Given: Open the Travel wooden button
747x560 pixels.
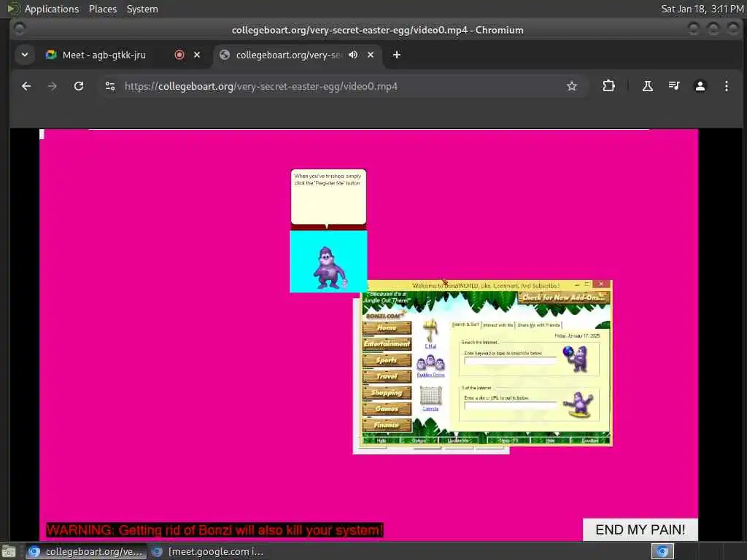Looking at the screenshot, I should pyautogui.click(x=387, y=376).
